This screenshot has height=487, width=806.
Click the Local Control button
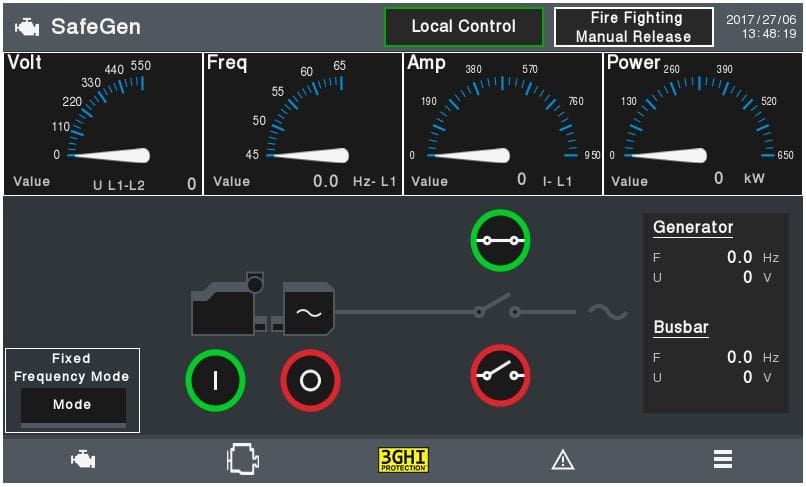(x=464, y=27)
